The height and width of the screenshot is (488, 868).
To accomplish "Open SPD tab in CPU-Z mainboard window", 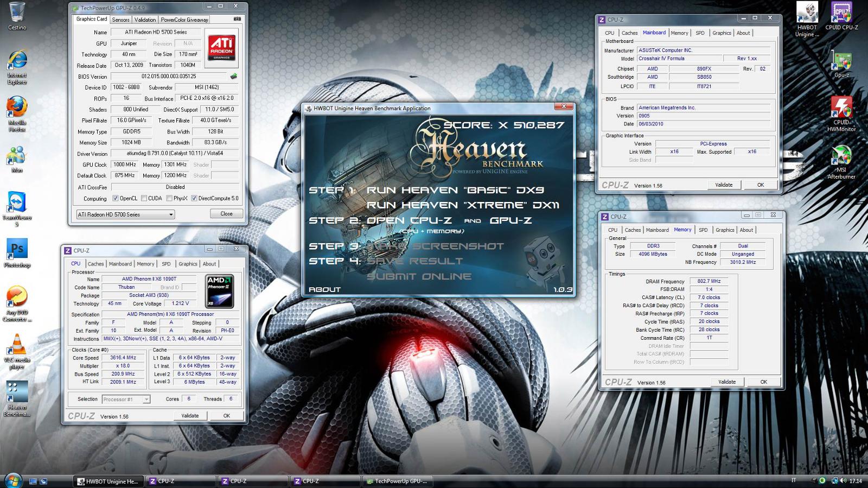I will coord(700,33).
